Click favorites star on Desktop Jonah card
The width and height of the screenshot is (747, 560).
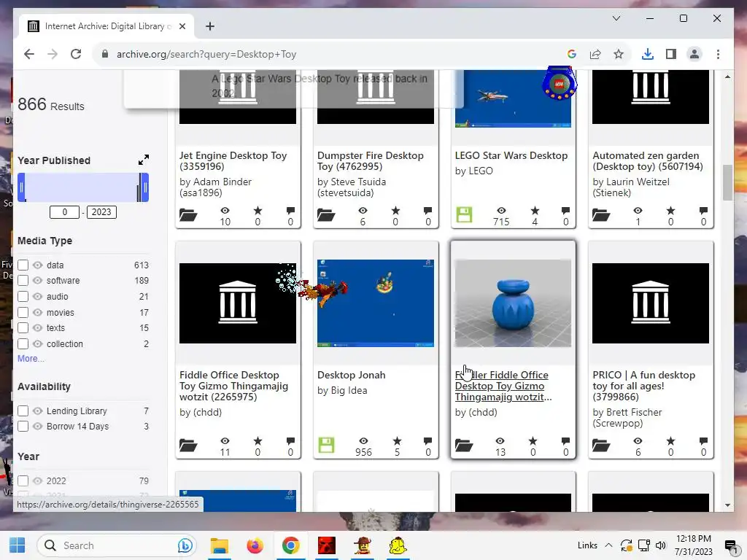(397, 441)
